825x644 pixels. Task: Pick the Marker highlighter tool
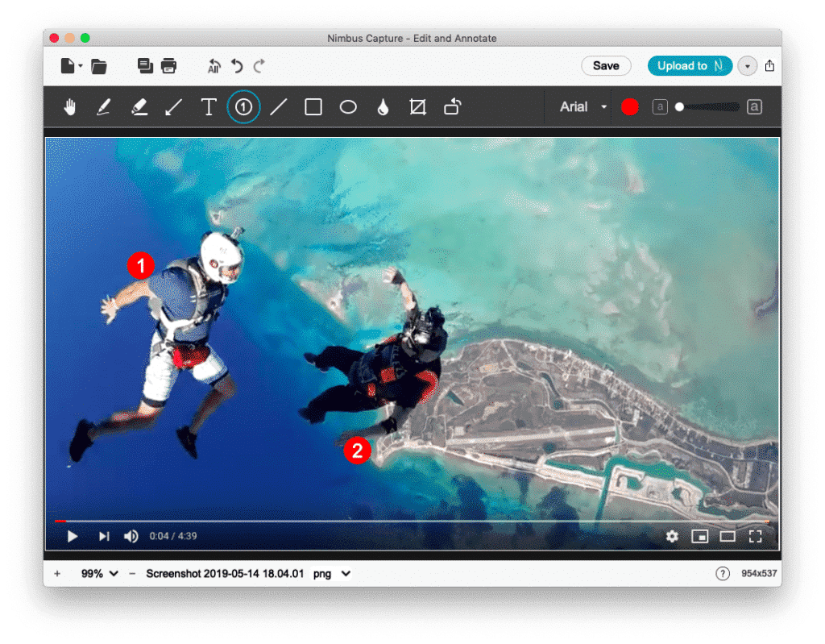139,106
